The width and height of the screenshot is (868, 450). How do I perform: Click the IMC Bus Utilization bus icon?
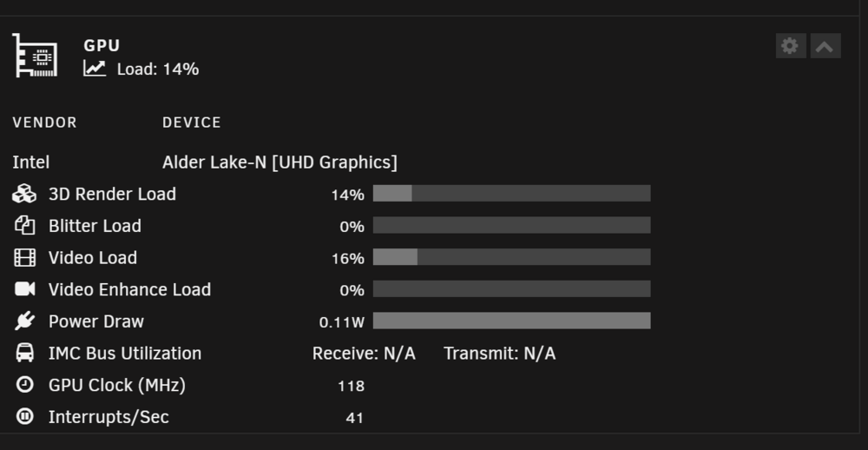point(24,353)
